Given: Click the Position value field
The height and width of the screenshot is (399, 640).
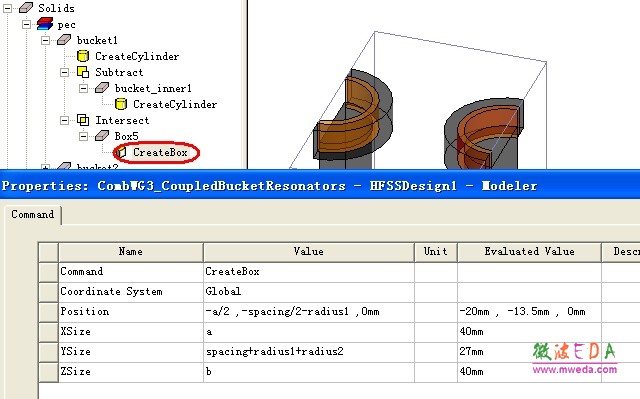Looking at the screenshot, I should [x=309, y=312].
